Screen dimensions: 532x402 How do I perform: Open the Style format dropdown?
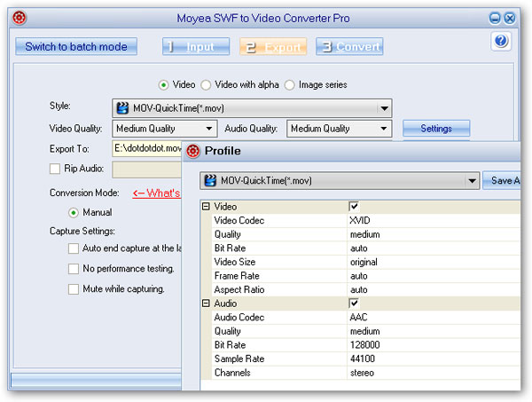pos(384,108)
